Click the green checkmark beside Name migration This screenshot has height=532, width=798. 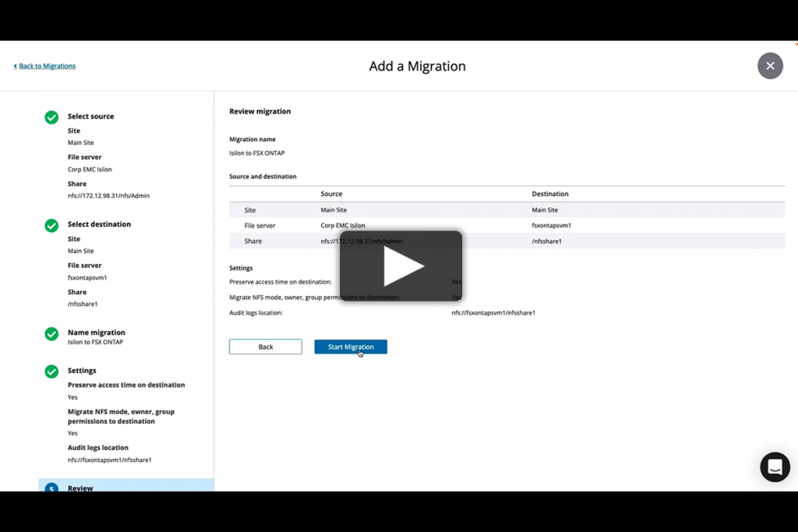51,333
